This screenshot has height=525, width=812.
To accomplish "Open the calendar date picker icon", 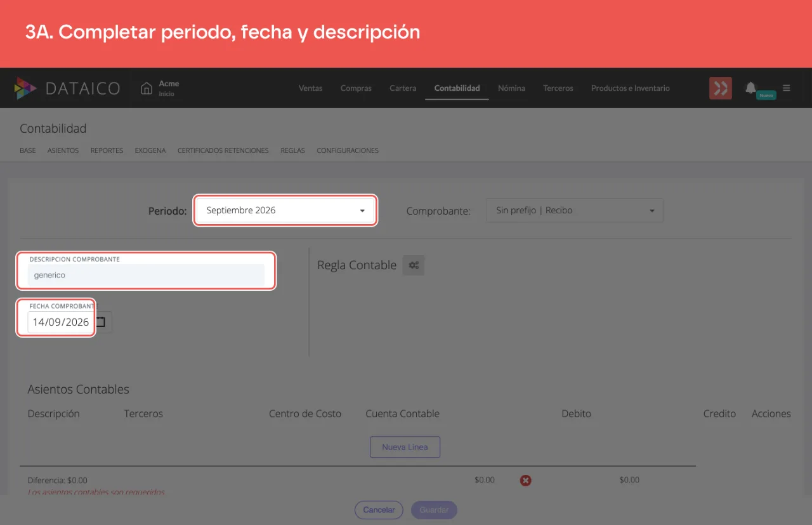I will 101,322.
